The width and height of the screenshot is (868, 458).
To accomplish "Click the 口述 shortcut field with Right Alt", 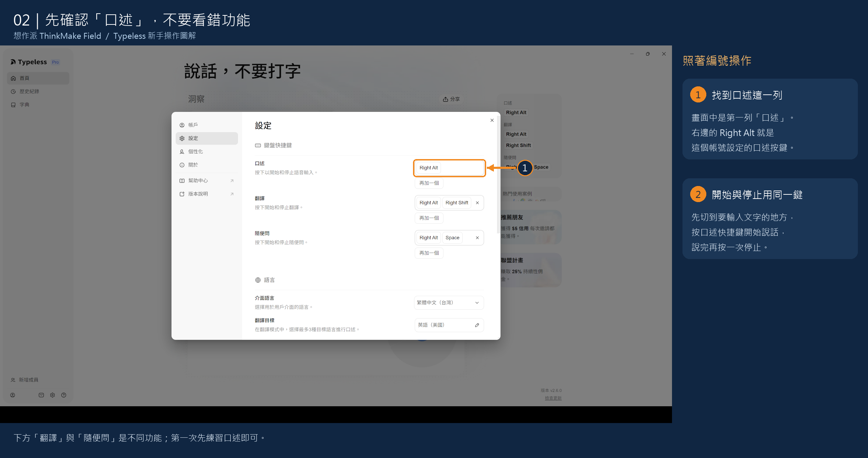I will pyautogui.click(x=449, y=168).
